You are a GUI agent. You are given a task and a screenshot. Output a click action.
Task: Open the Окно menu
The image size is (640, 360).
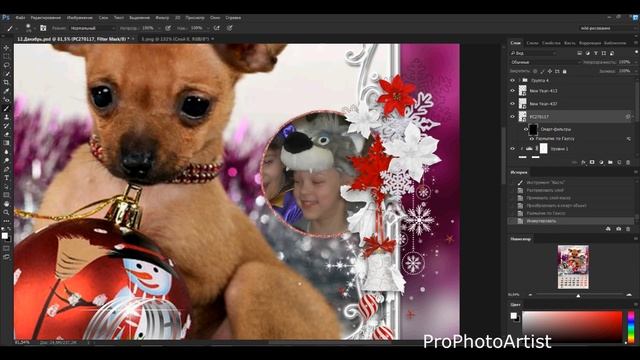pyautogui.click(x=215, y=18)
